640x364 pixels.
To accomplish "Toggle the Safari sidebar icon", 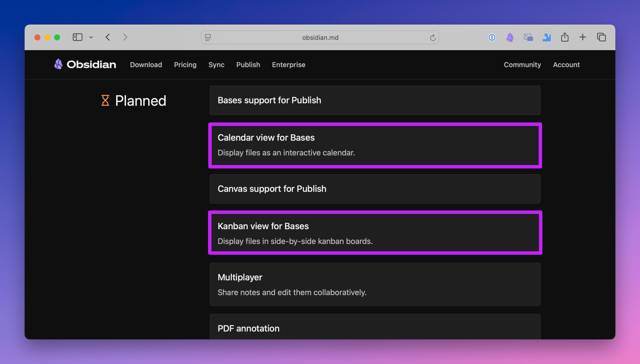I will pyautogui.click(x=77, y=37).
